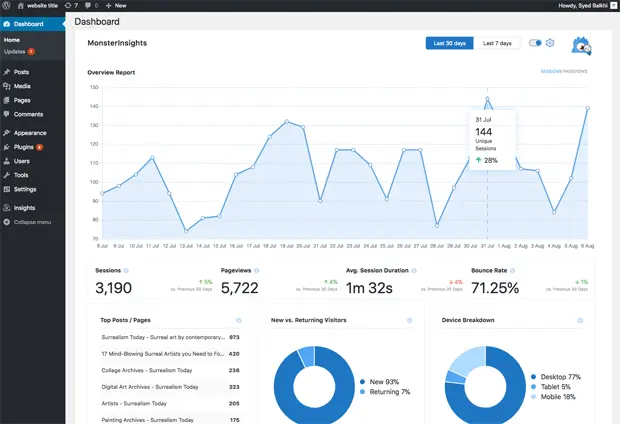Click the MonsterInsights mascot icon

pos(582,45)
